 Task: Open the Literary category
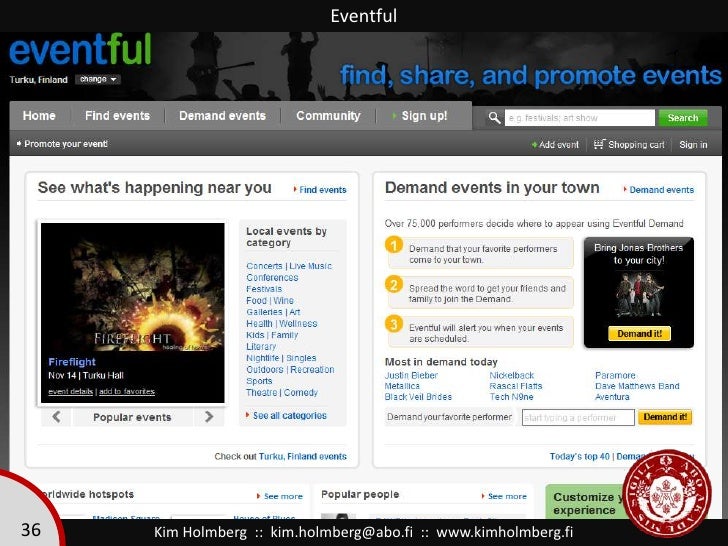point(261,347)
